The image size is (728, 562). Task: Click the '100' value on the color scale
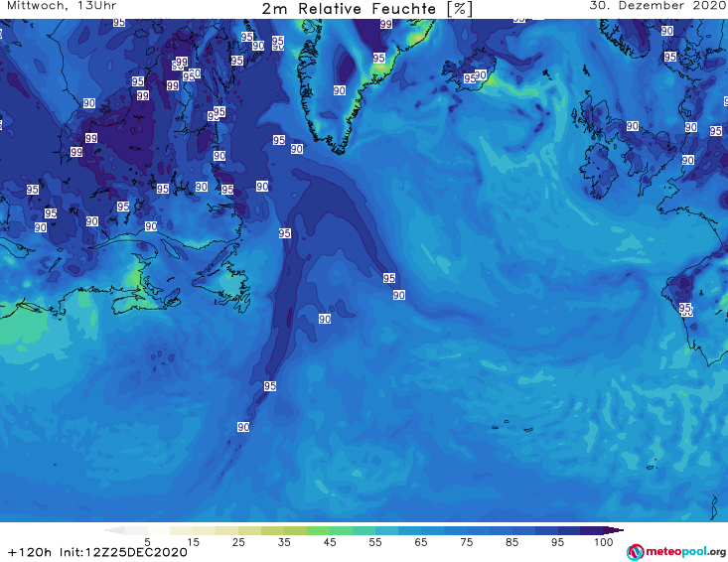tap(603, 542)
